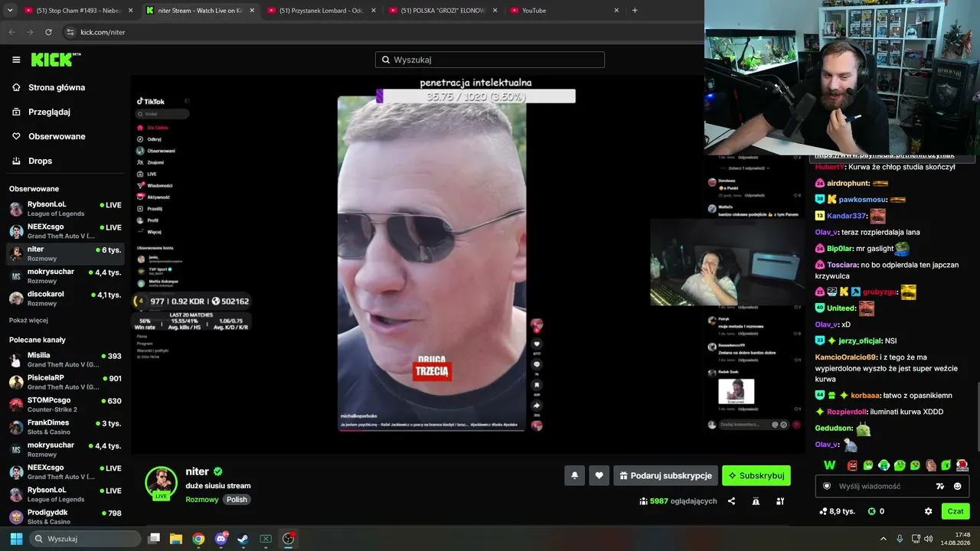Open Discord from the taskbar
The image size is (980, 551).
pyautogui.click(x=221, y=539)
